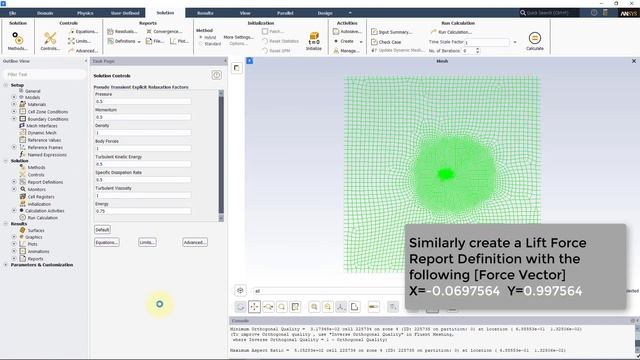640x360 pixels.
Task: Expand the Monitors tree node
Action: [14, 189]
